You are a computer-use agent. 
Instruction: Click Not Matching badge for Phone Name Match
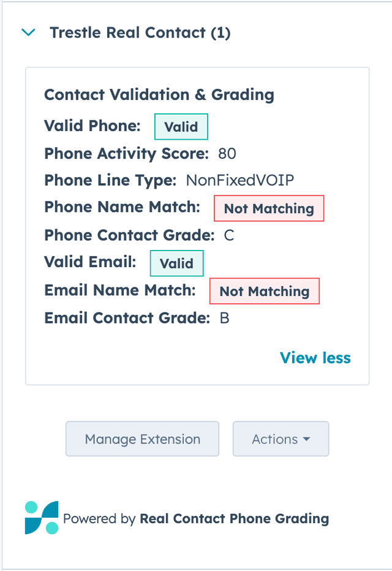click(268, 209)
